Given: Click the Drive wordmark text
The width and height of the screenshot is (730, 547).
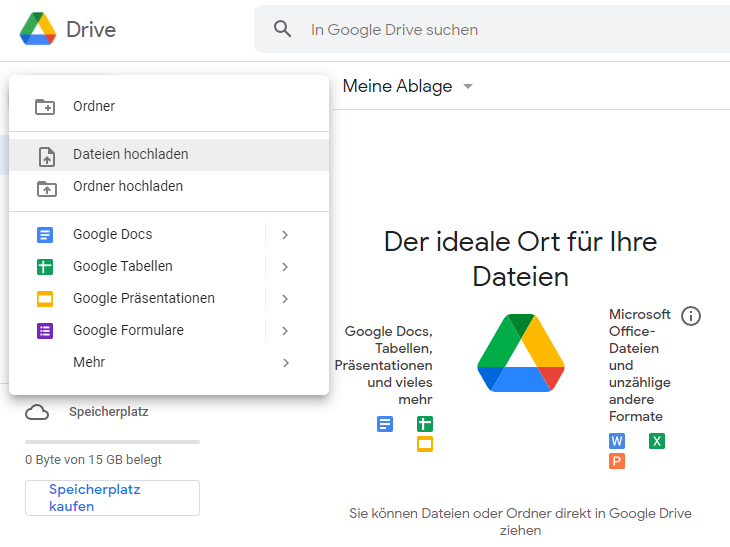Looking at the screenshot, I should [91, 30].
